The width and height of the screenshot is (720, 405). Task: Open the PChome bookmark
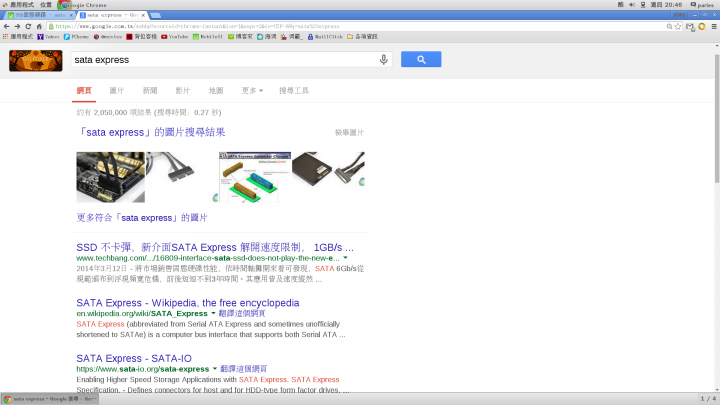pyautogui.click(x=76, y=36)
